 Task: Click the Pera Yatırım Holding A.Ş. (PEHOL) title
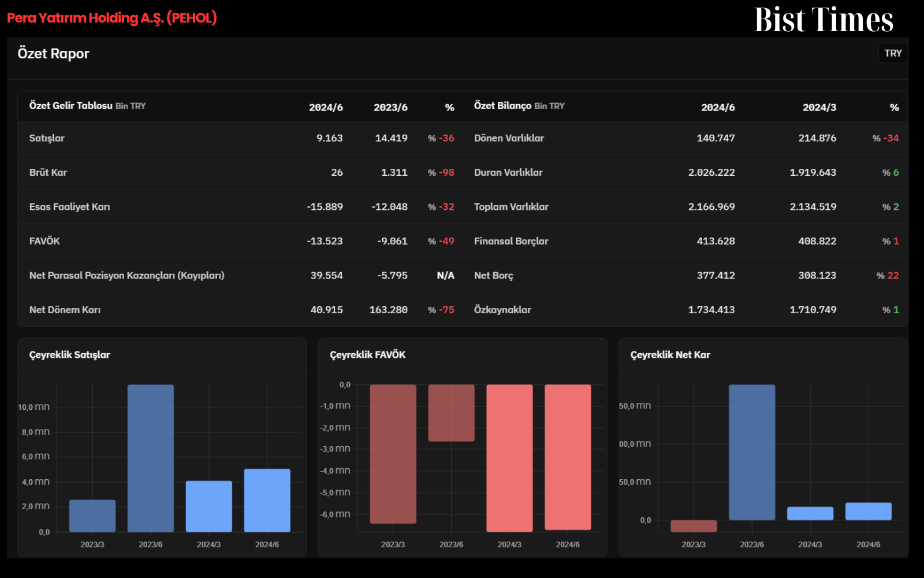point(112,18)
